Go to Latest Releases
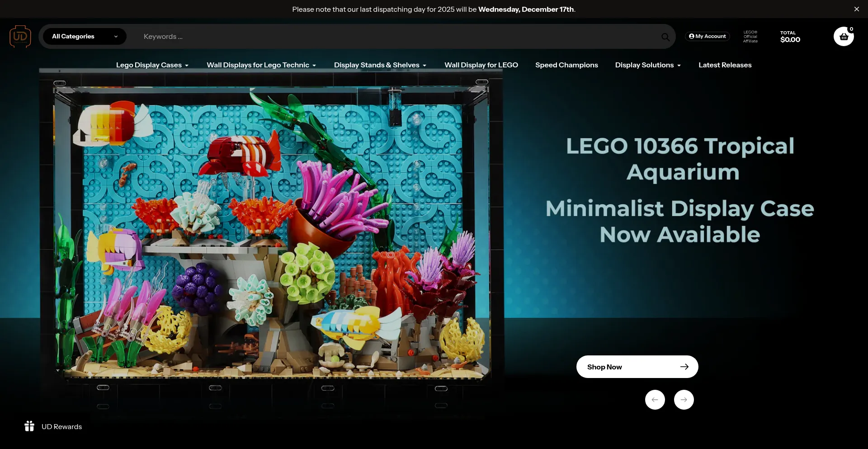Screen dimensions: 868x449 pos(725,65)
